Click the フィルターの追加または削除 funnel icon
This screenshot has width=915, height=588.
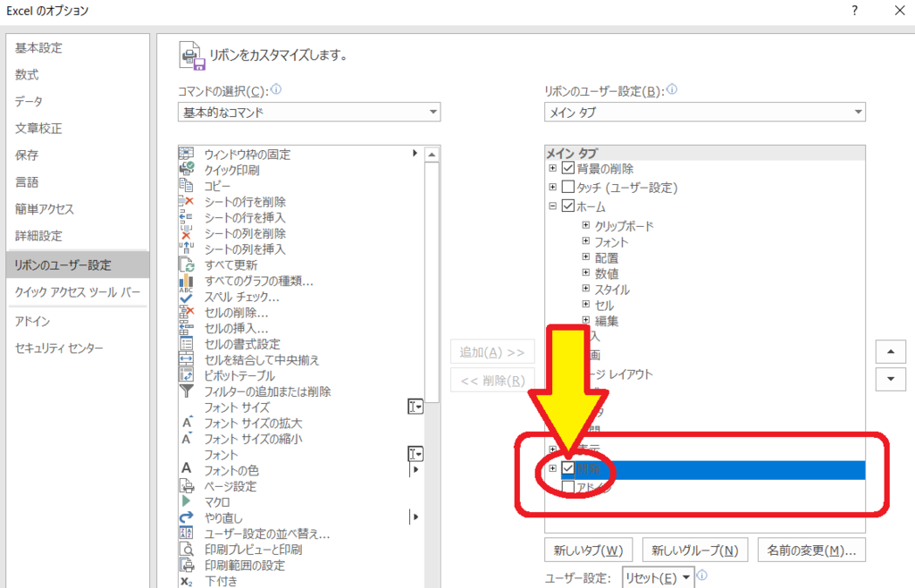(x=186, y=391)
